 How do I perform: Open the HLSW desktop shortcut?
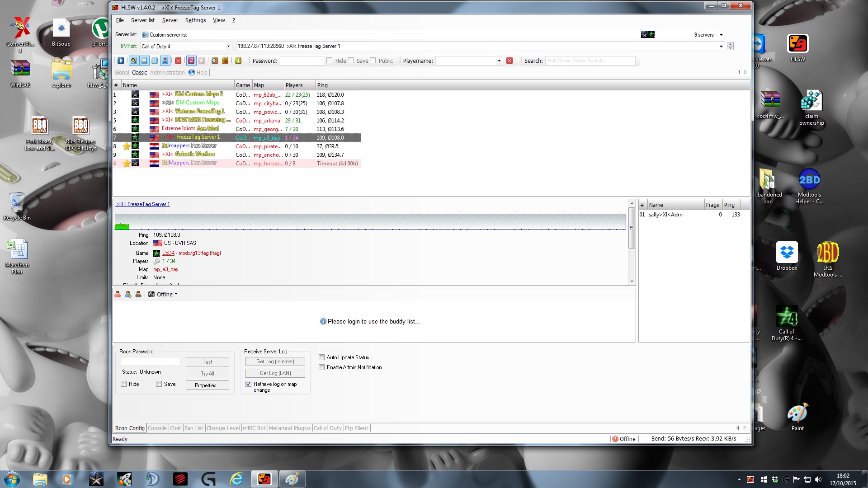click(797, 48)
